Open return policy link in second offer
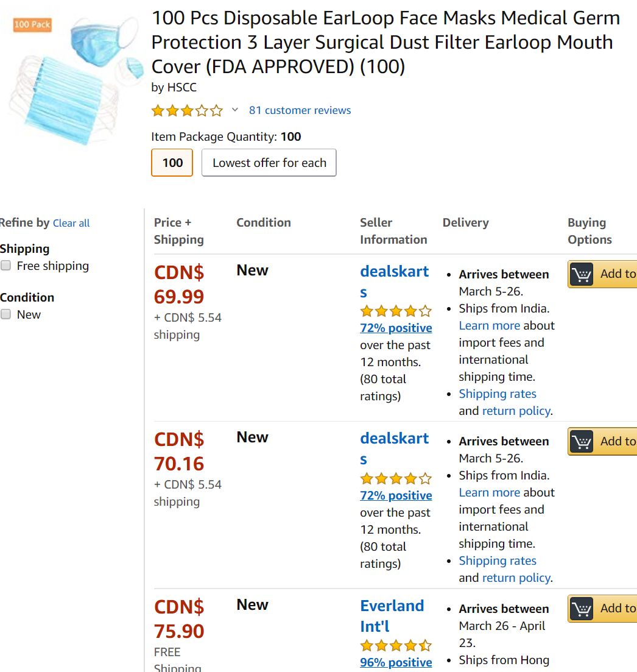This screenshot has width=637, height=672. [516, 578]
